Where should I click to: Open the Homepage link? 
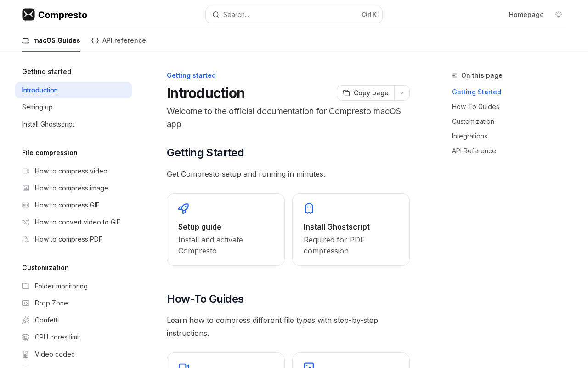(526, 15)
